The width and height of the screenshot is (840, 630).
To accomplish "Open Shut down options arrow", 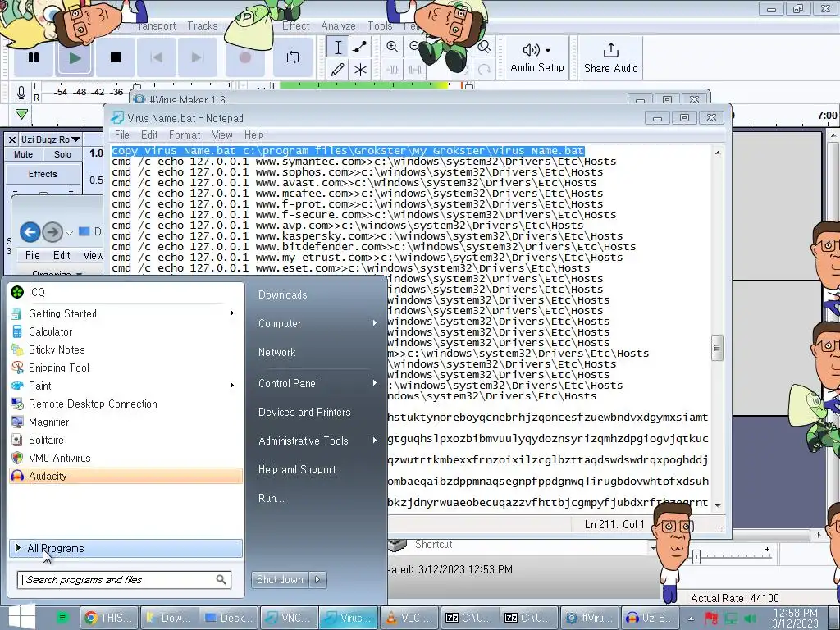I will [x=317, y=580].
